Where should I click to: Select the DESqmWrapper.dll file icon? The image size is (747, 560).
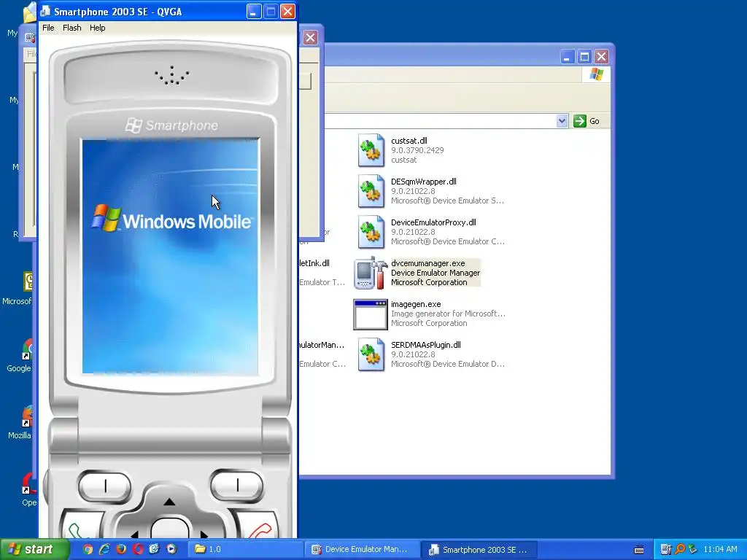click(371, 191)
